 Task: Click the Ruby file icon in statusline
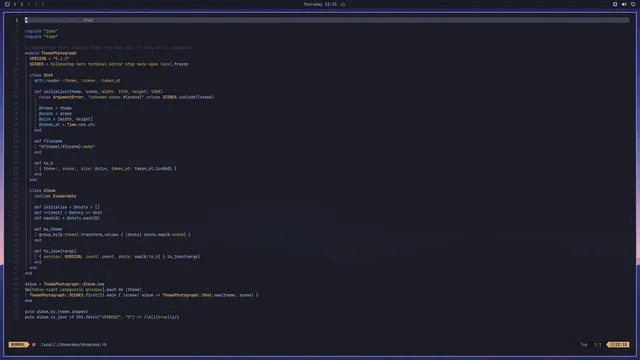(34, 344)
